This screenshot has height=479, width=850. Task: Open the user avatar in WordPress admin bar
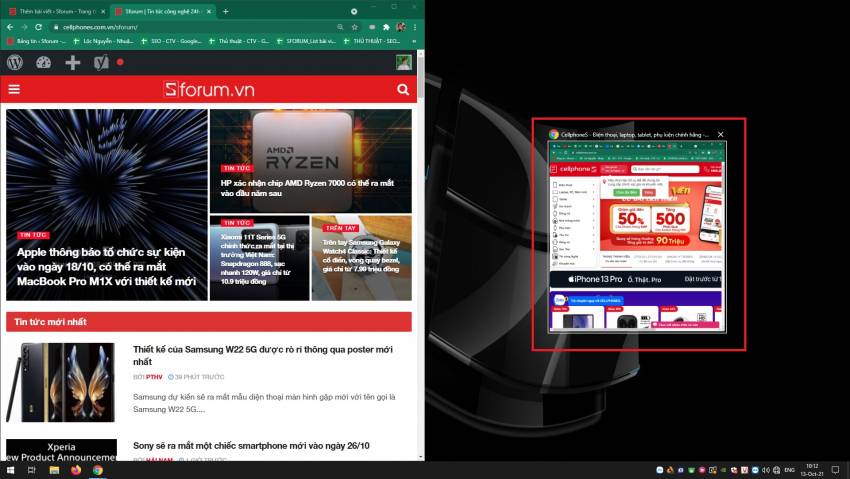pos(403,62)
